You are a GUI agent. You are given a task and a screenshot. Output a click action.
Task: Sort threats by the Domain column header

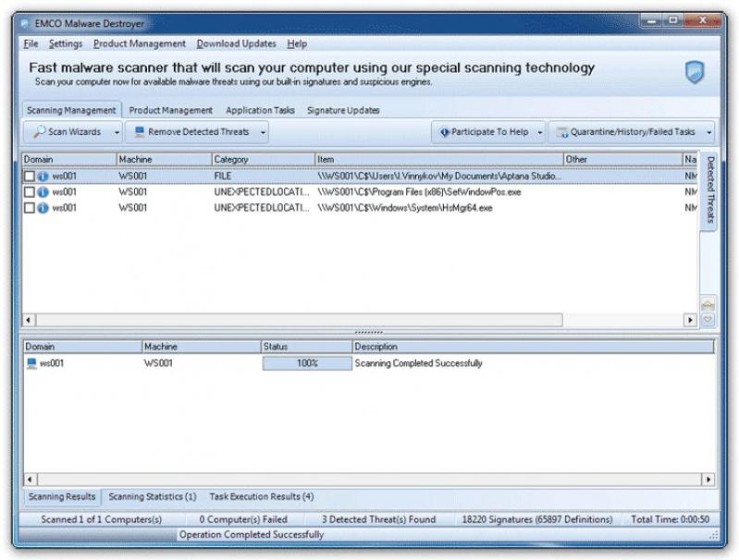69,160
